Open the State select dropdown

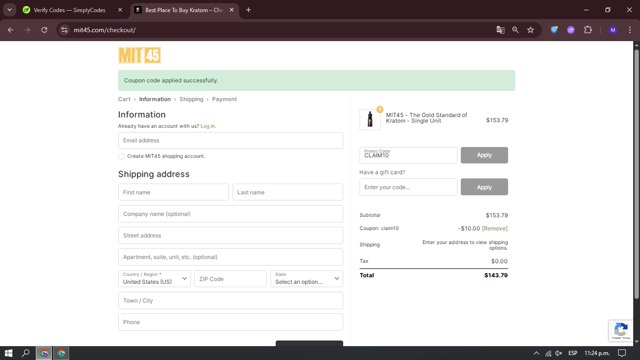click(x=307, y=279)
